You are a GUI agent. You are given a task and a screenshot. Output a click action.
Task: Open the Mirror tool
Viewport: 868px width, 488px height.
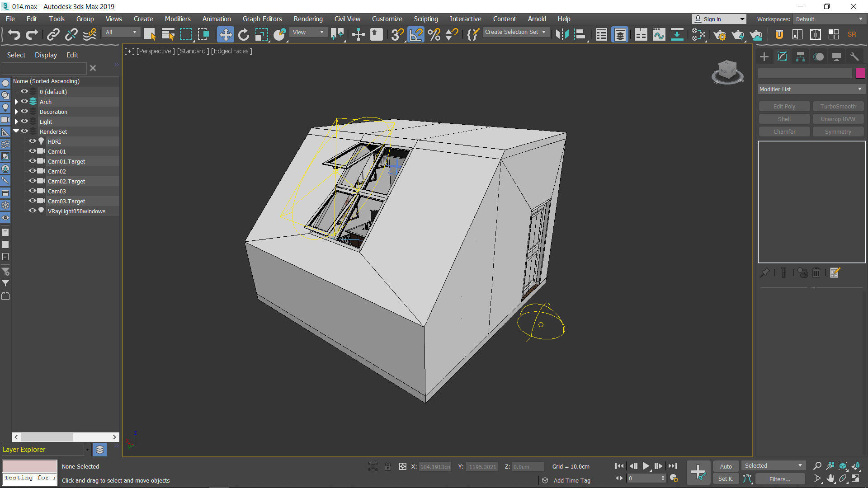[562, 35]
